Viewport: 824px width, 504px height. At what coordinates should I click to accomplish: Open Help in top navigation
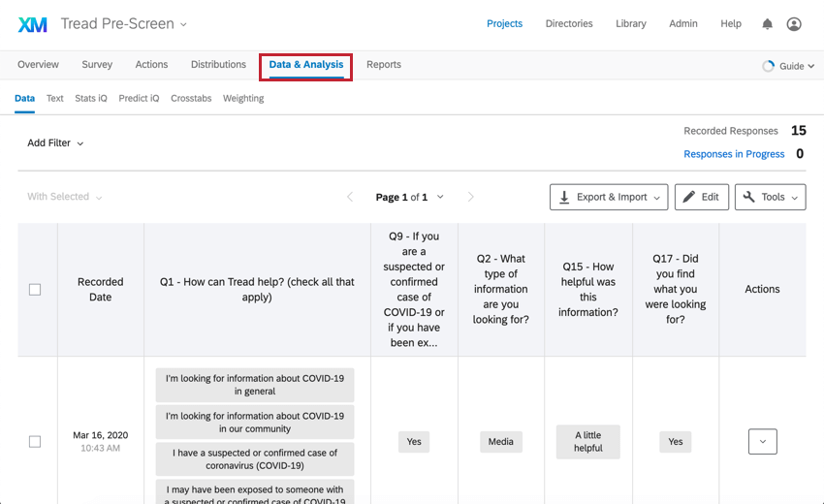point(731,23)
